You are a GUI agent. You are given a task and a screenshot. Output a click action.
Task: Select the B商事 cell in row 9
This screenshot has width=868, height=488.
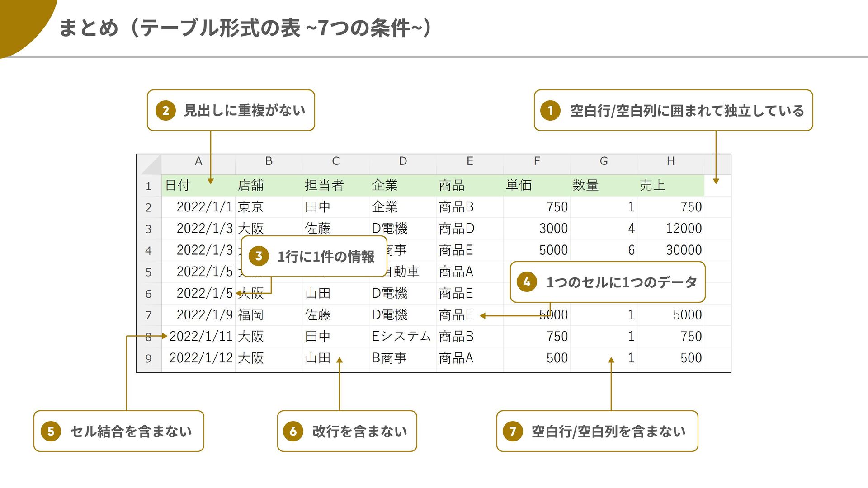pyautogui.click(x=402, y=358)
